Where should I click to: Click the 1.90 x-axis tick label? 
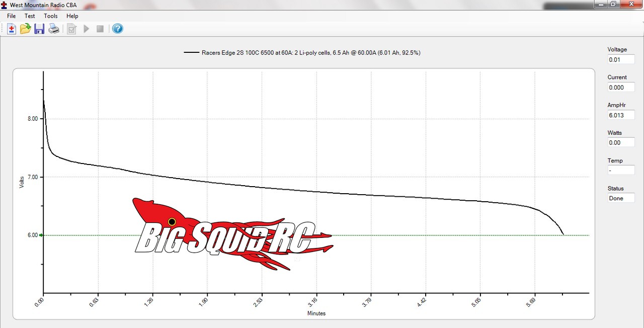tap(203, 302)
